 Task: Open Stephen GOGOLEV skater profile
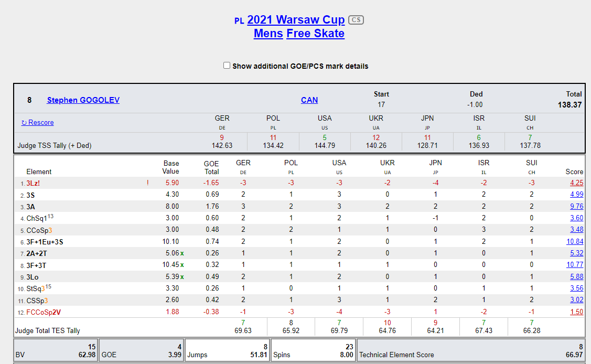point(83,100)
